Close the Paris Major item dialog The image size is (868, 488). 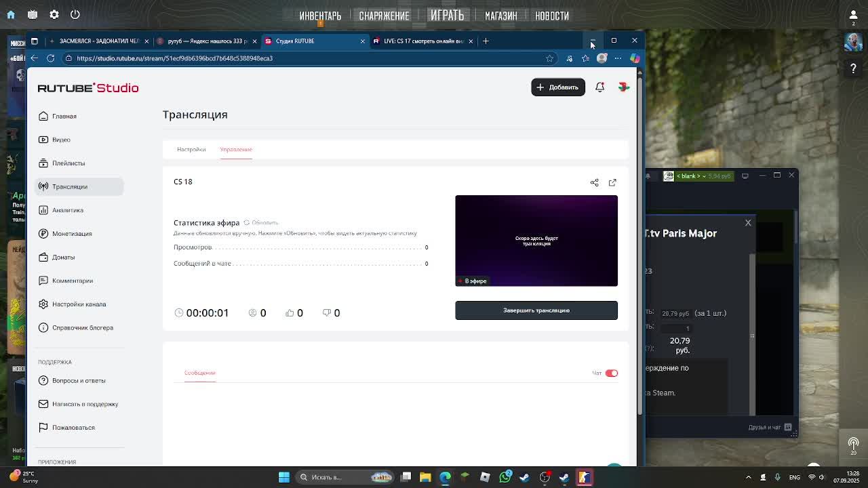(x=748, y=222)
